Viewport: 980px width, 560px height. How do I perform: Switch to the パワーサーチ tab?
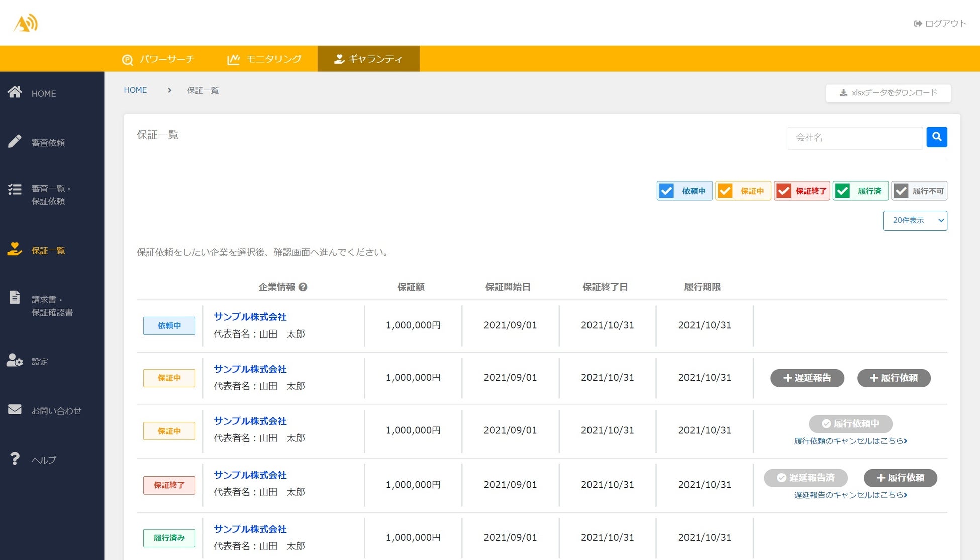coord(158,59)
